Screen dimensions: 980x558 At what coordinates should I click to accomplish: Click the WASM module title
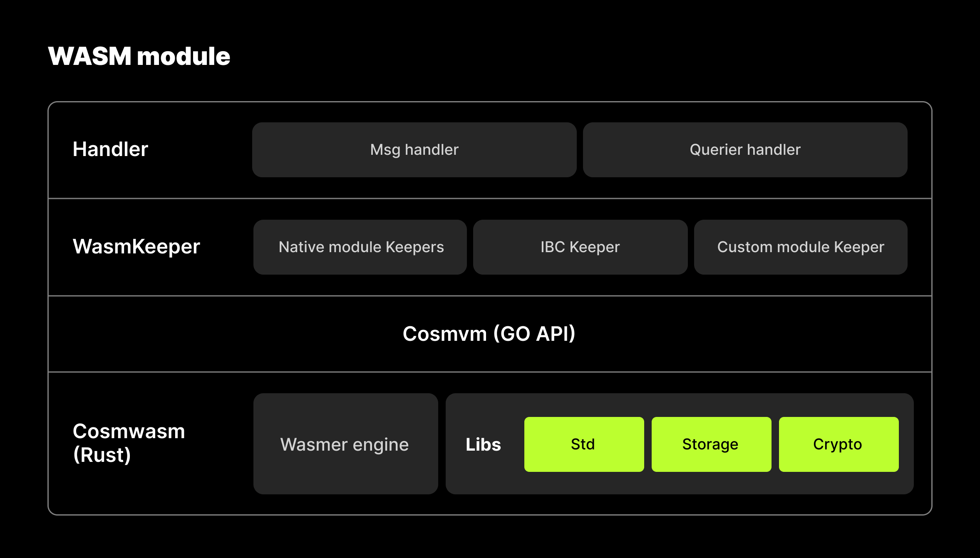[x=139, y=56]
